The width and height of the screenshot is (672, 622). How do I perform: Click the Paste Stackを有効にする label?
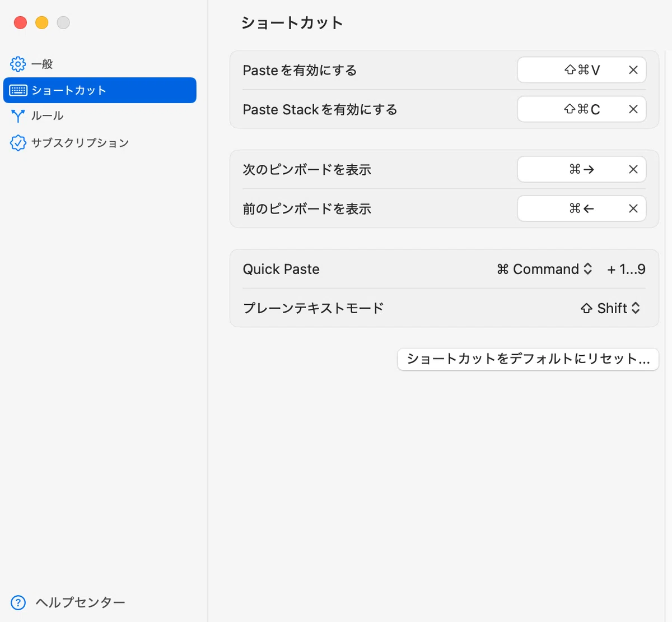pyautogui.click(x=320, y=109)
